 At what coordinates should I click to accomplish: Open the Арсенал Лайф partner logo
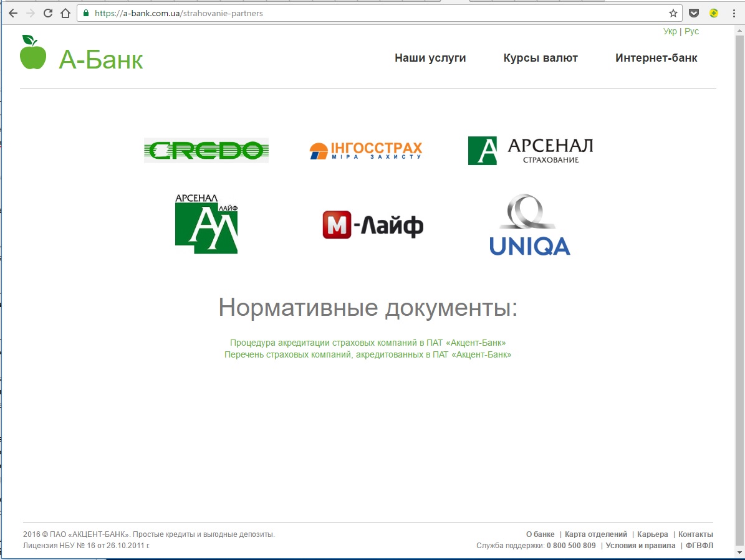[x=206, y=224]
